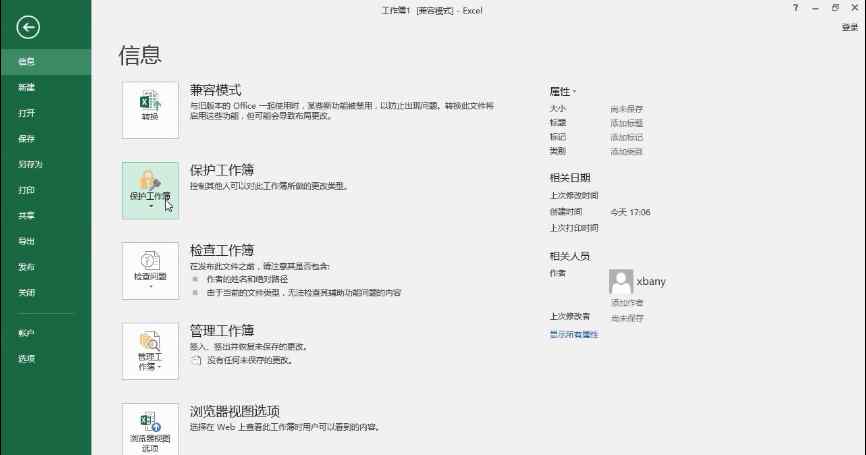
Task: Click the 相关人员 heading
Action: pyautogui.click(x=570, y=256)
